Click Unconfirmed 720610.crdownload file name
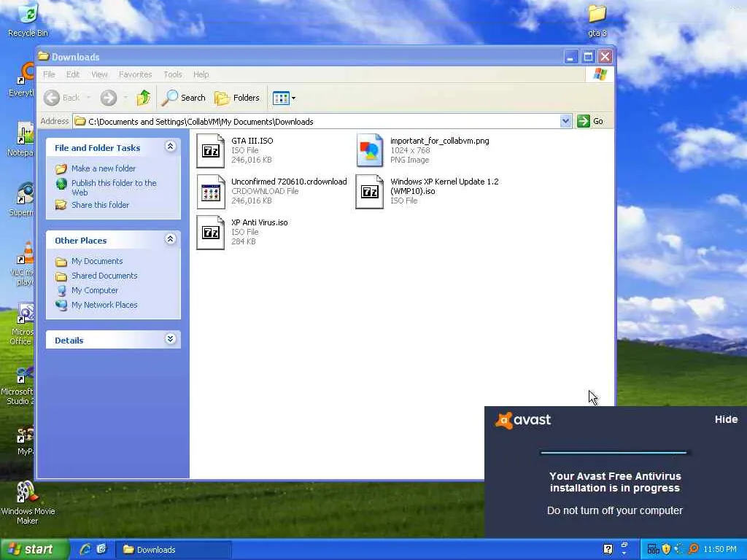The width and height of the screenshot is (747, 560). pyautogui.click(x=289, y=182)
